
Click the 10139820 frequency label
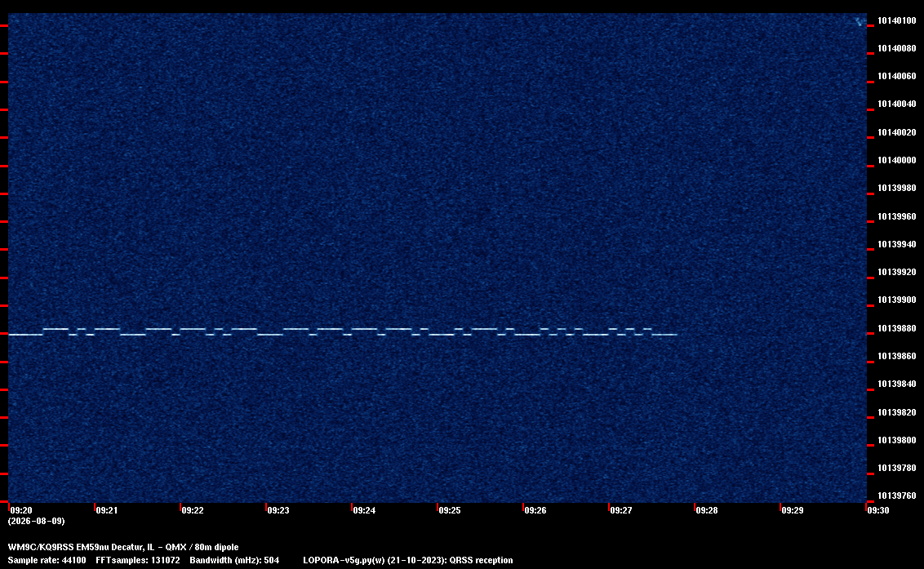pos(896,412)
